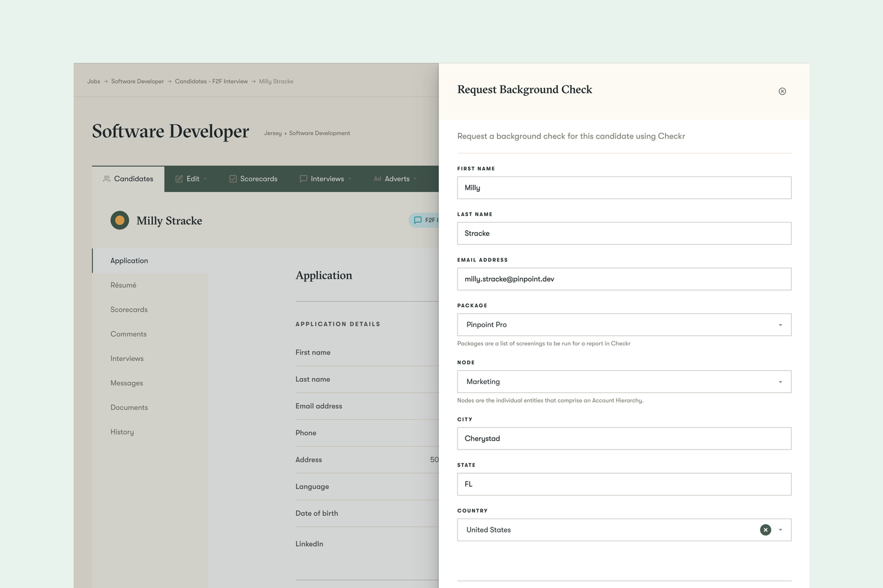This screenshot has height=588, width=883.
Task: Open the Candidates tab
Action: tap(128, 179)
